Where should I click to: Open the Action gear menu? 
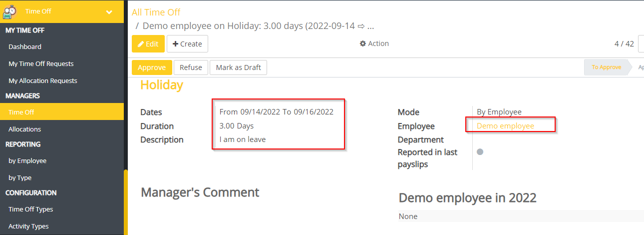[x=374, y=43]
